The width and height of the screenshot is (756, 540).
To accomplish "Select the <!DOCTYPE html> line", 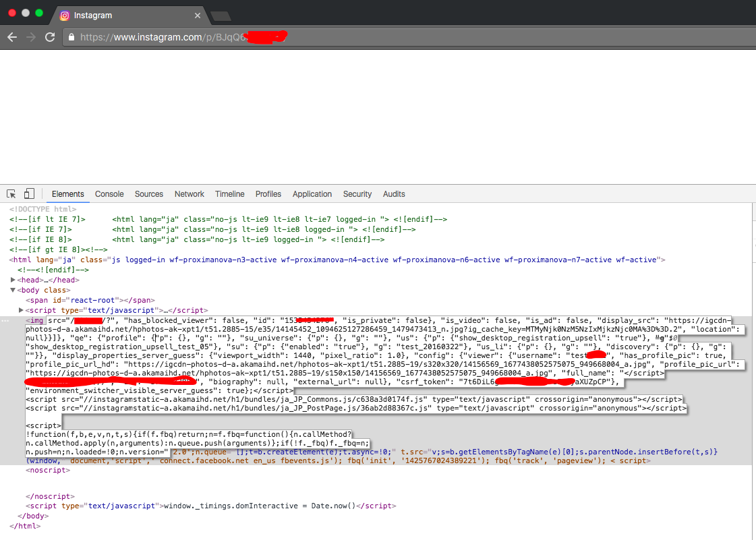I will [42, 209].
